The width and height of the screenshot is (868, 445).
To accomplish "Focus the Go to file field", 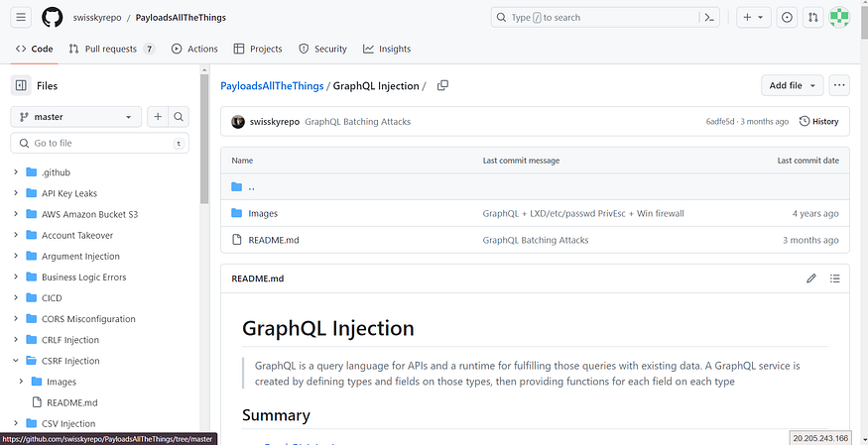I will pyautogui.click(x=99, y=143).
